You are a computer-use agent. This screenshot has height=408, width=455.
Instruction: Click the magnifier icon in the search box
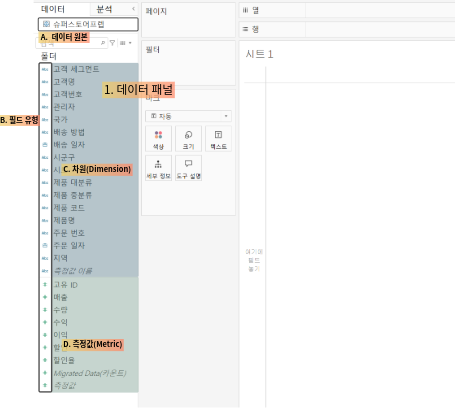click(103, 43)
